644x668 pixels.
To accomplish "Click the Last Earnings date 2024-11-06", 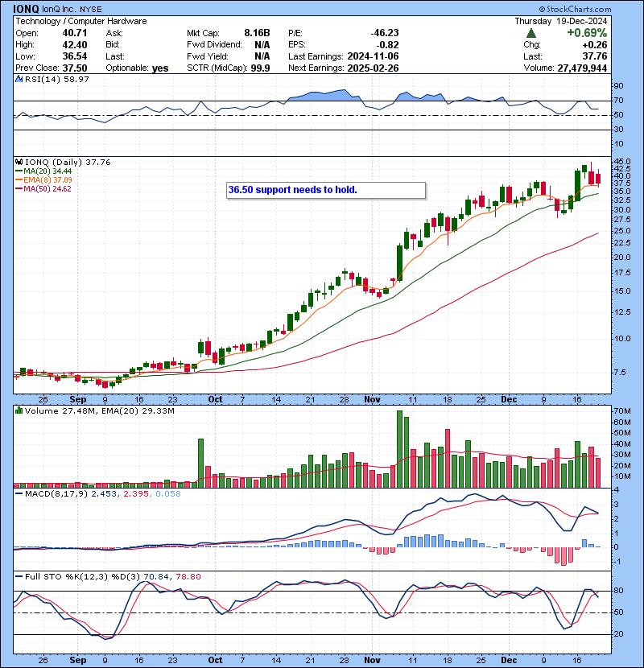I will pos(373,56).
